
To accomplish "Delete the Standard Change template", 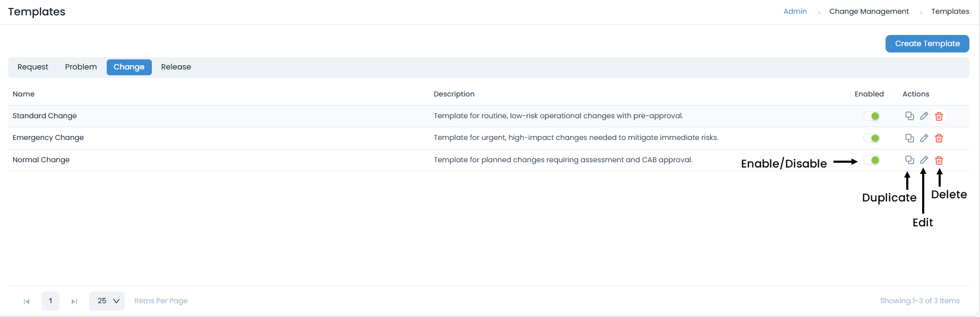I will 939,116.
